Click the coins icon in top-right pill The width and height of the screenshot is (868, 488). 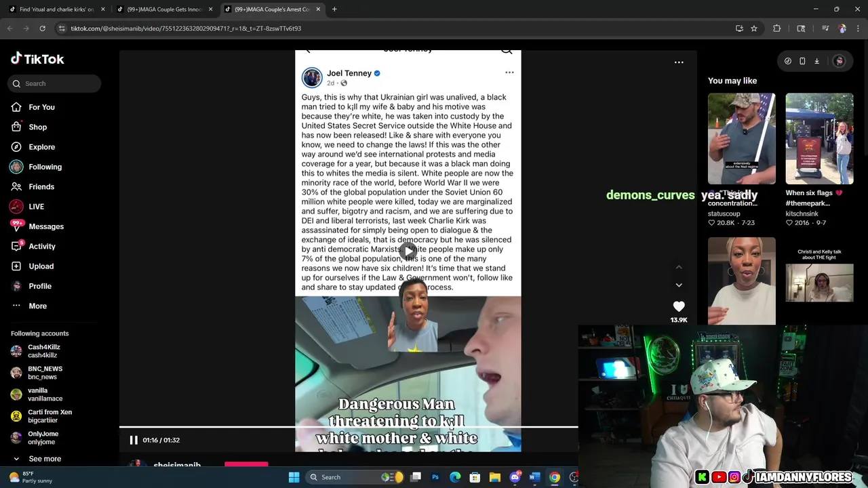coord(787,61)
